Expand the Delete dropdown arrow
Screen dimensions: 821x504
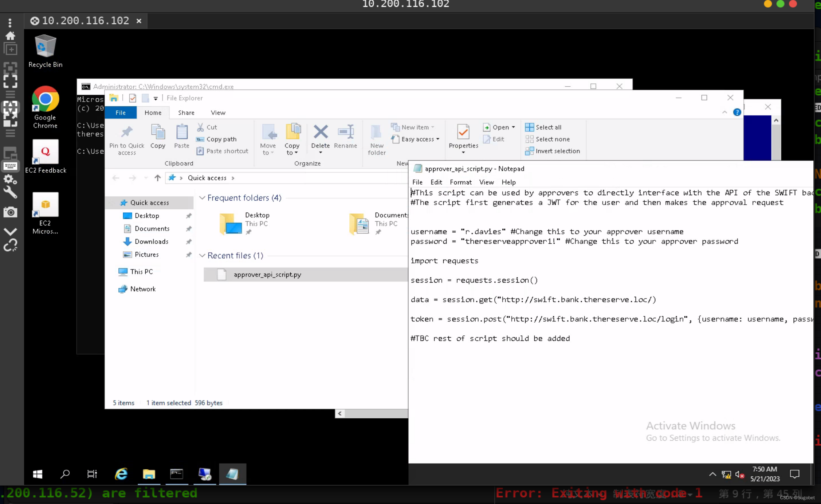(321, 153)
